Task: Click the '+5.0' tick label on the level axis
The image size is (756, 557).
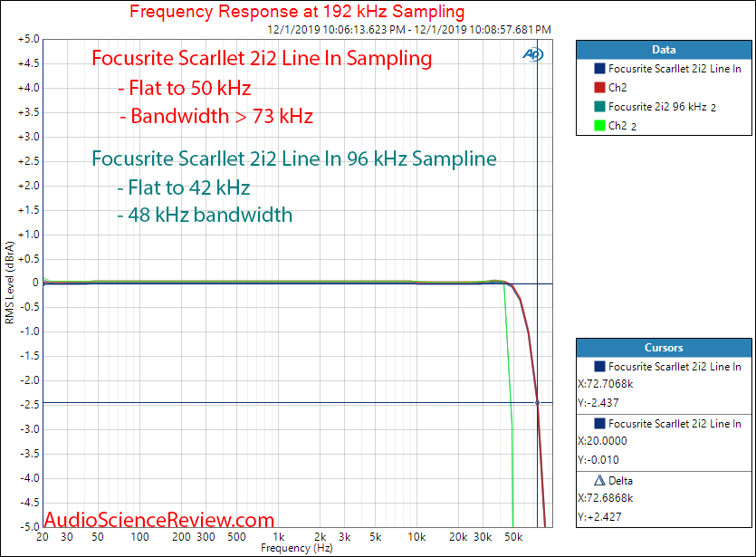Action: [29, 39]
